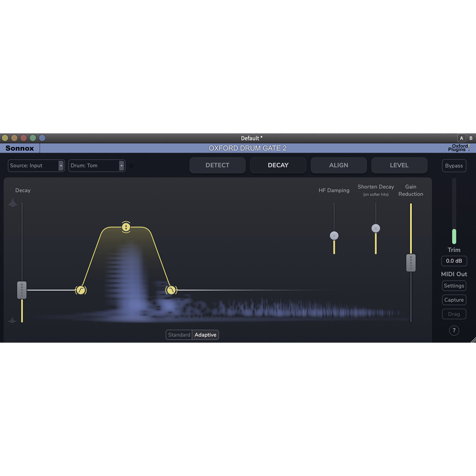Open the Source: Input dropdown
Screen dimensions: 476x476
point(36,165)
